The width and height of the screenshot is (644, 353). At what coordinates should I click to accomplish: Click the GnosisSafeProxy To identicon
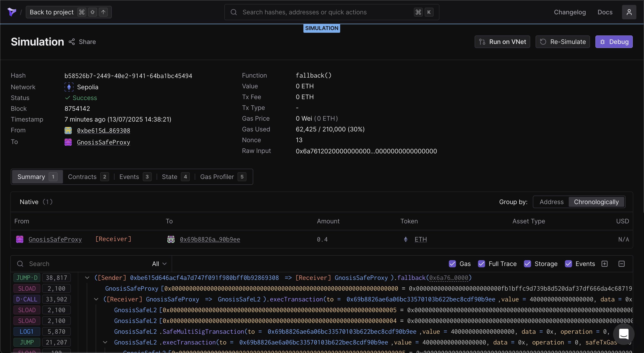click(68, 142)
